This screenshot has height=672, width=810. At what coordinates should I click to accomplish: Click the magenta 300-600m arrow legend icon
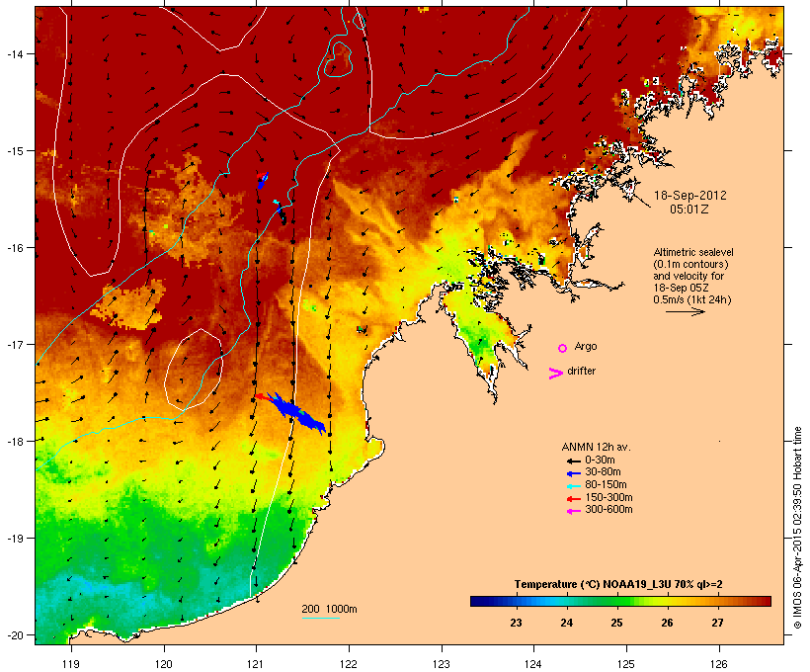(x=574, y=511)
